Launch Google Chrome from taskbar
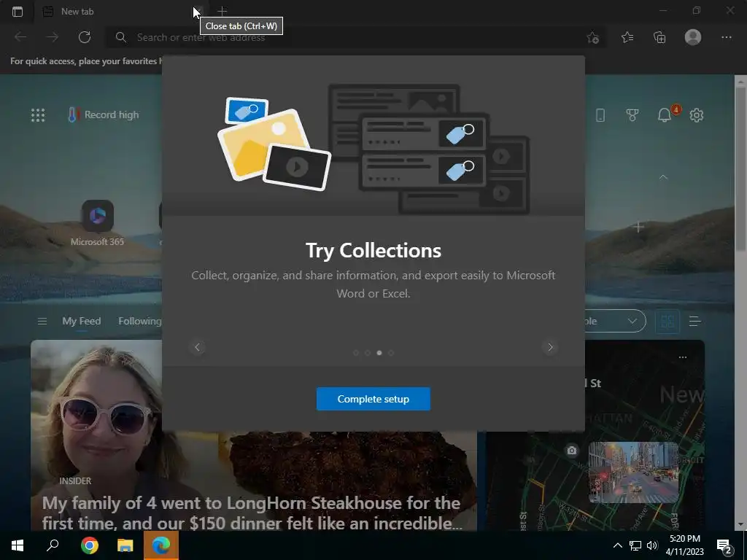The width and height of the screenshot is (747, 560). tap(90, 545)
